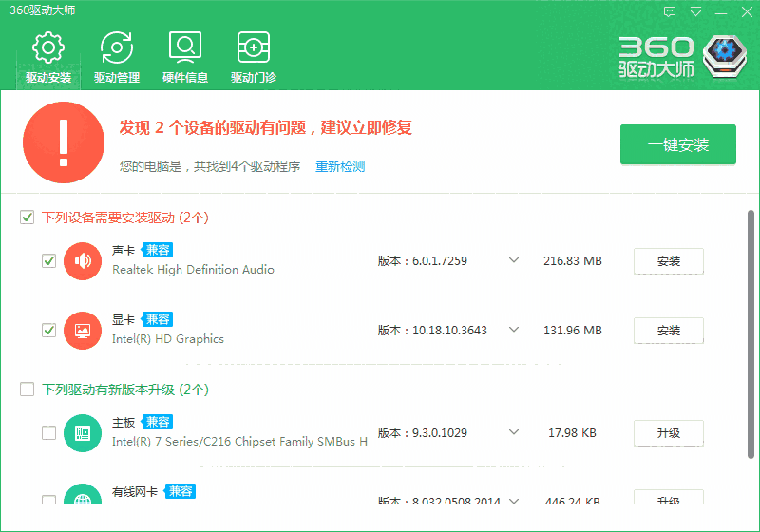Expand version dropdown for 10.18.10.3643
This screenshot has height=532, width=760.
click(x=514, y=330)
